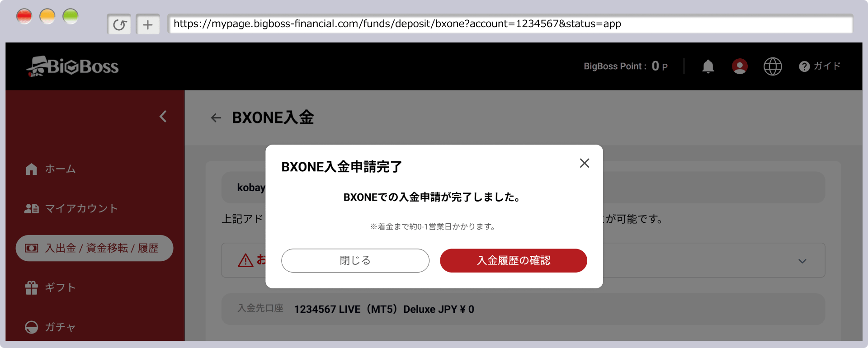Open ホーム in the sidebar
The width and height of the screenshot is (868, 348).
click(51, 169)
